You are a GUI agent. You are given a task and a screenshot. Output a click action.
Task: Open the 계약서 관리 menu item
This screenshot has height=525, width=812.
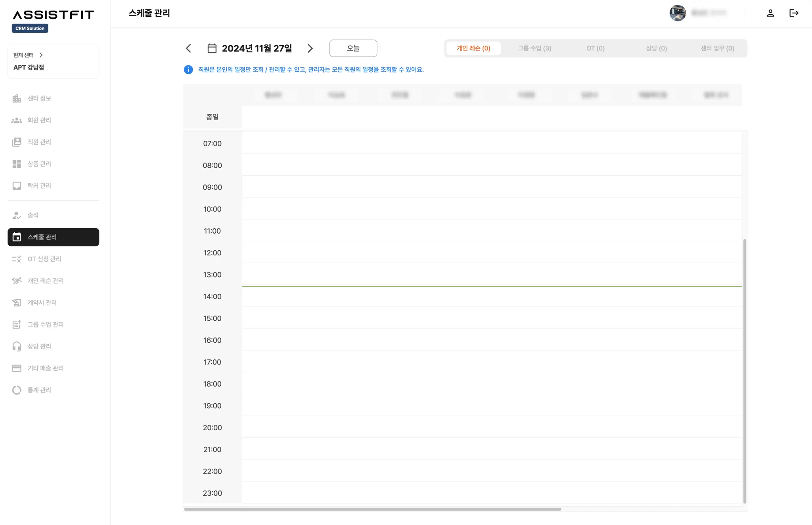pos(42,303)
